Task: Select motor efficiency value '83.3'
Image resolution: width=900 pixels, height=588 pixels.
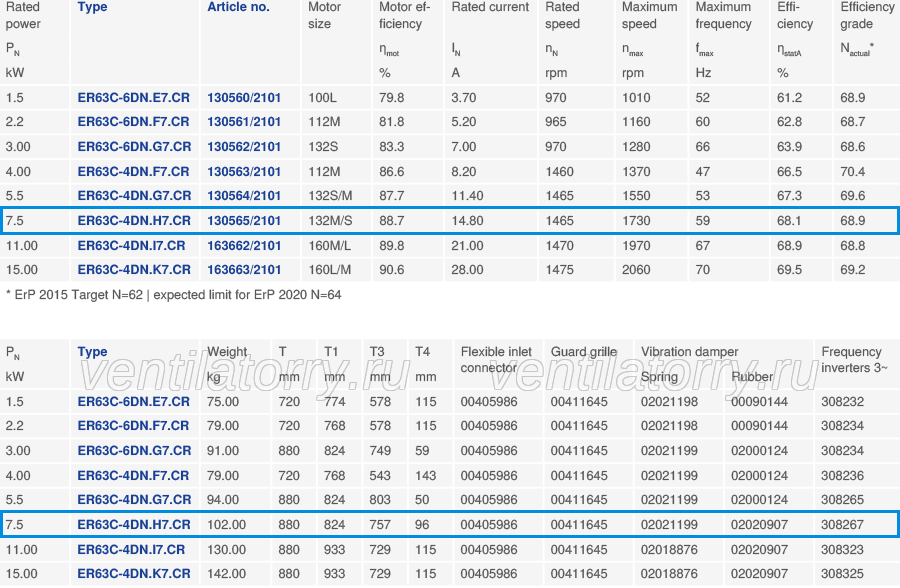Action: [x=391, y=146]
